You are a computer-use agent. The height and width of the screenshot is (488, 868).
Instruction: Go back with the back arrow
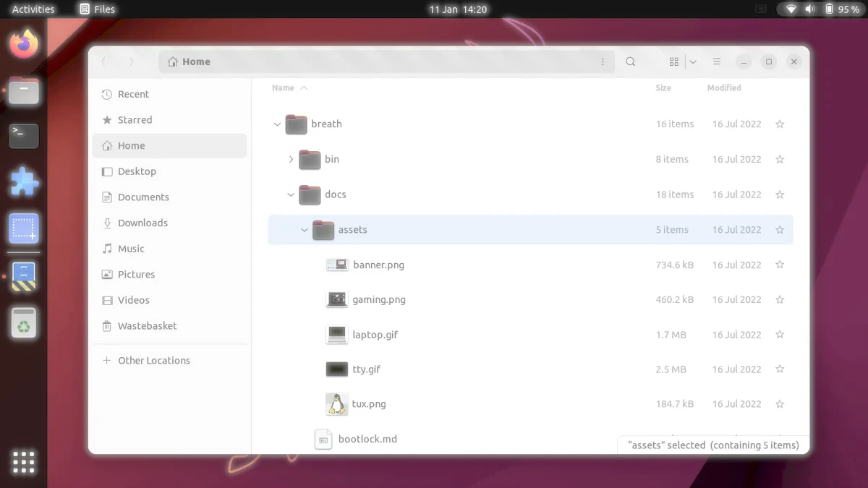click(103, 62)
